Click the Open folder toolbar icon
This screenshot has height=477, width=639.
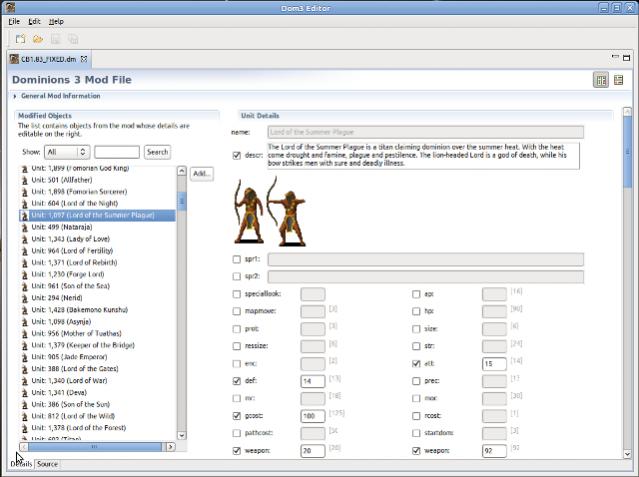click(x=37, y=39)
